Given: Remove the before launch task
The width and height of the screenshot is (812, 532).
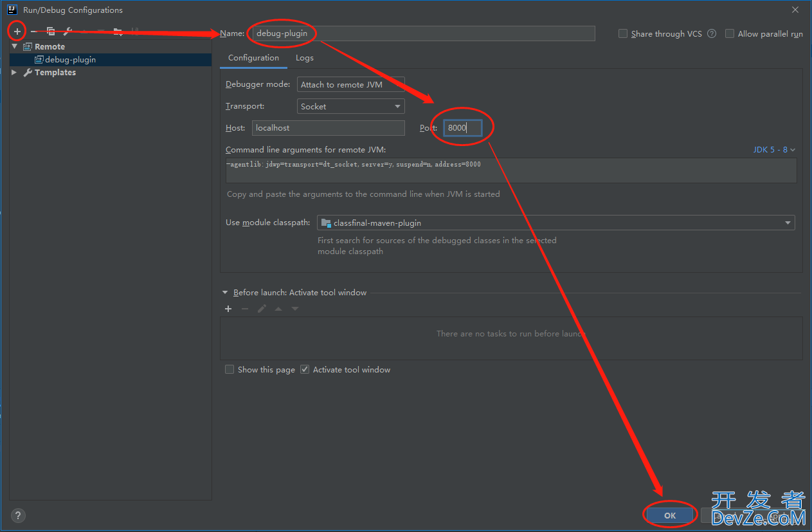Looking at the screenshot, I should (x=244, y=309).
